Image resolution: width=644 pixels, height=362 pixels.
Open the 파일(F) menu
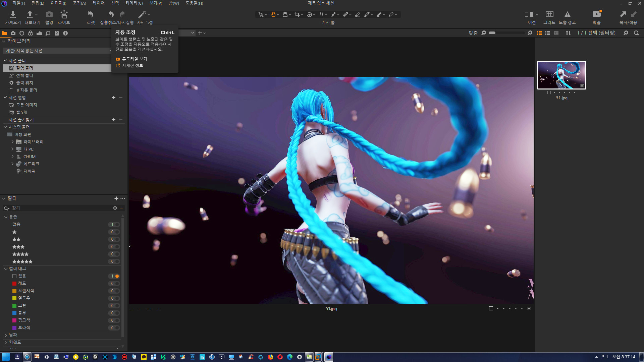[19, 3]
